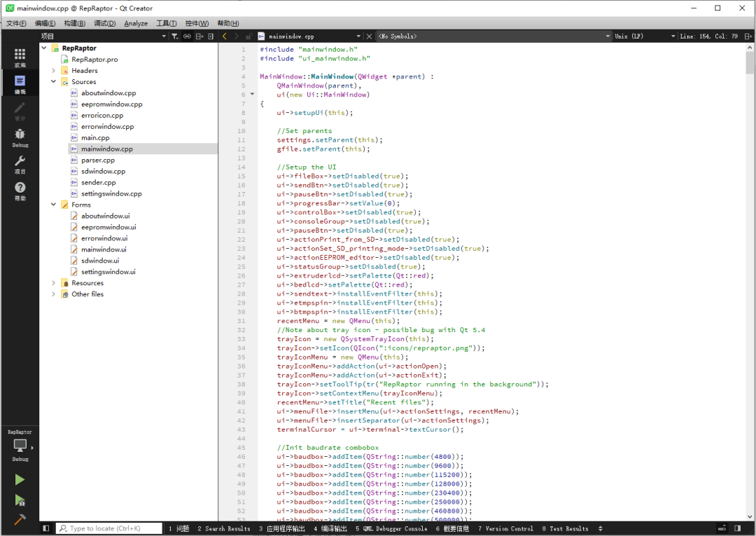This screenshot has height=536, width=756.
Task: Open output pane selector arrows
Action: pos(601,528)
